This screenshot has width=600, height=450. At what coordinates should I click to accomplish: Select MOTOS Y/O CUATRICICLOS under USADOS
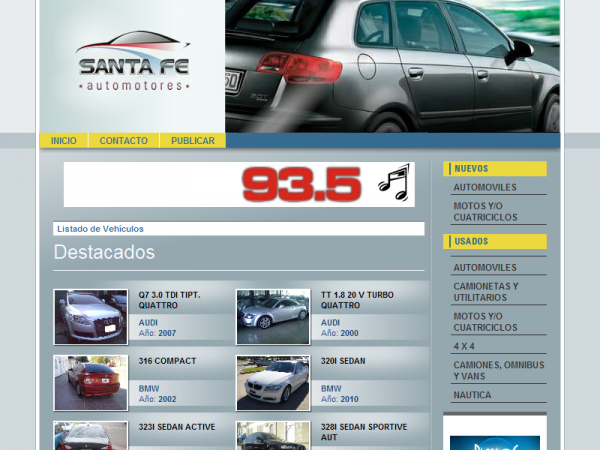click(485, 322)
